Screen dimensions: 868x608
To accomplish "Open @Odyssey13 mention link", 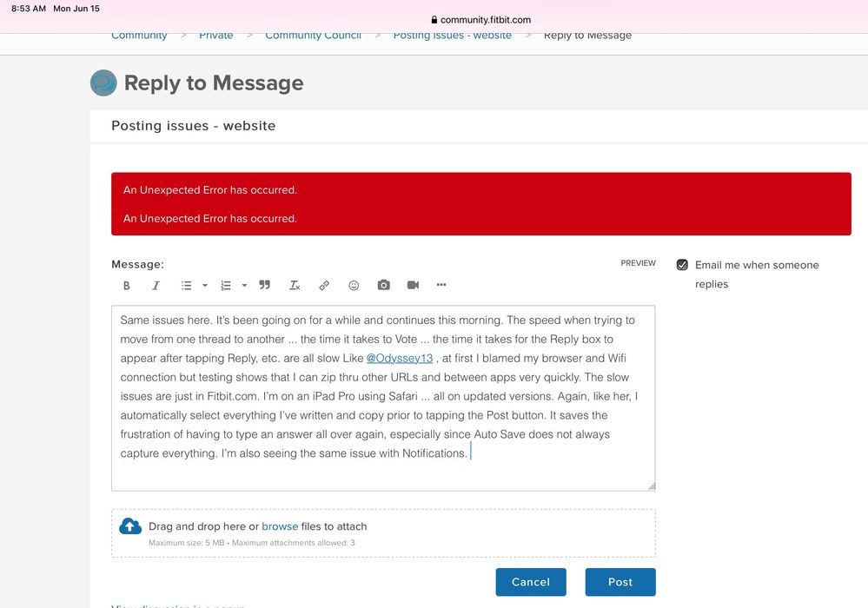I will 399,359.
